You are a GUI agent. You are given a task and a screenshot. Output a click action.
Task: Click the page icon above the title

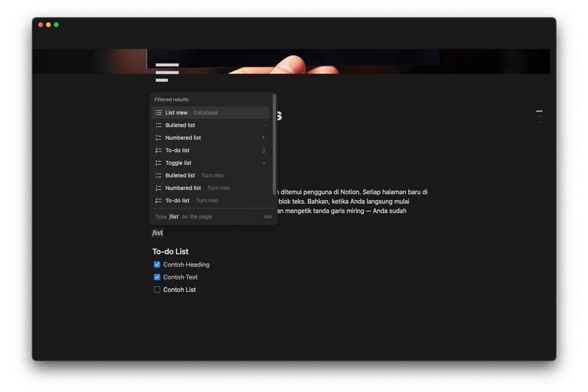167,72
